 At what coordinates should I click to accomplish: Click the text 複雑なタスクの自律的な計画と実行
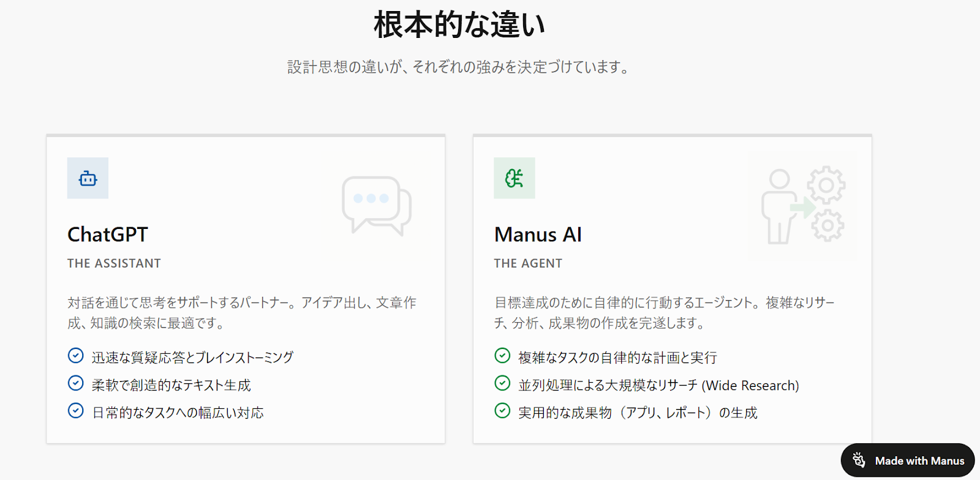(617, 358)
